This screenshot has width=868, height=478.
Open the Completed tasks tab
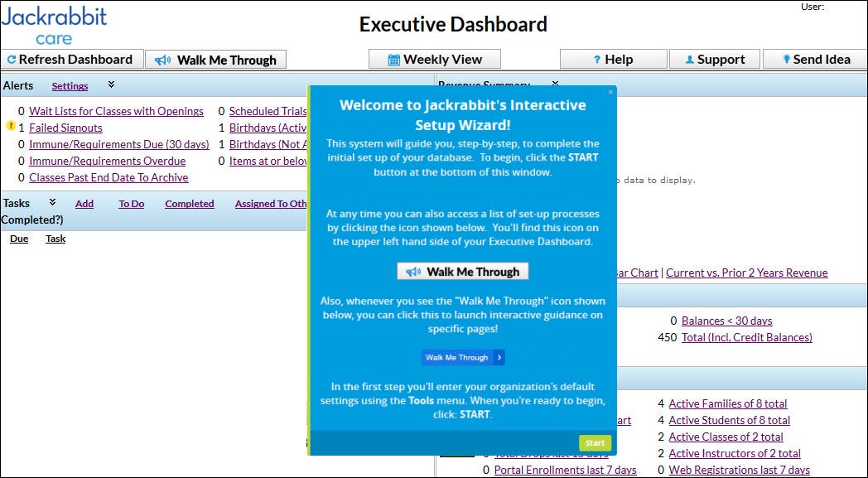click(x=189, y=203)
